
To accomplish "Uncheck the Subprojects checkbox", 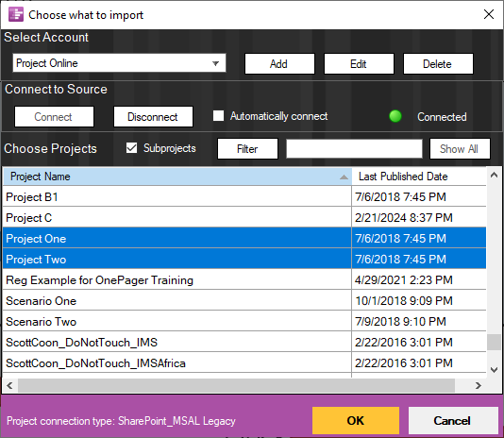I will click(131, 148).
